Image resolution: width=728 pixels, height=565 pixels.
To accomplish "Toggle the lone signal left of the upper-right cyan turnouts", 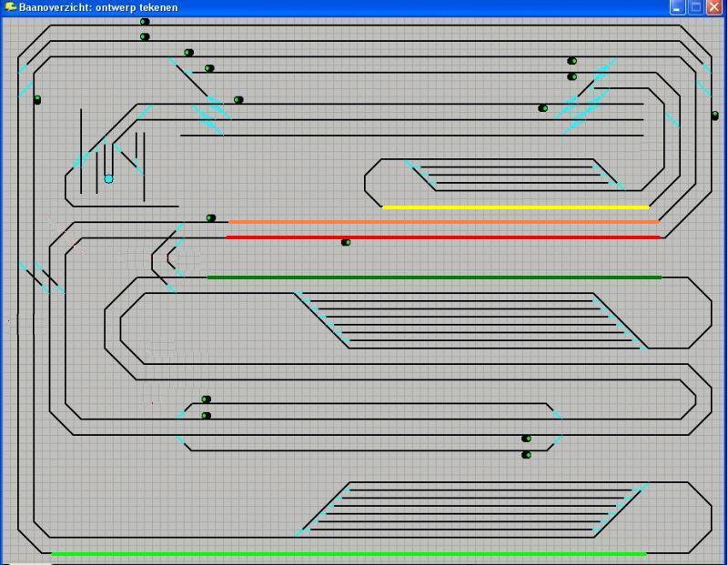I will [542, 108].
